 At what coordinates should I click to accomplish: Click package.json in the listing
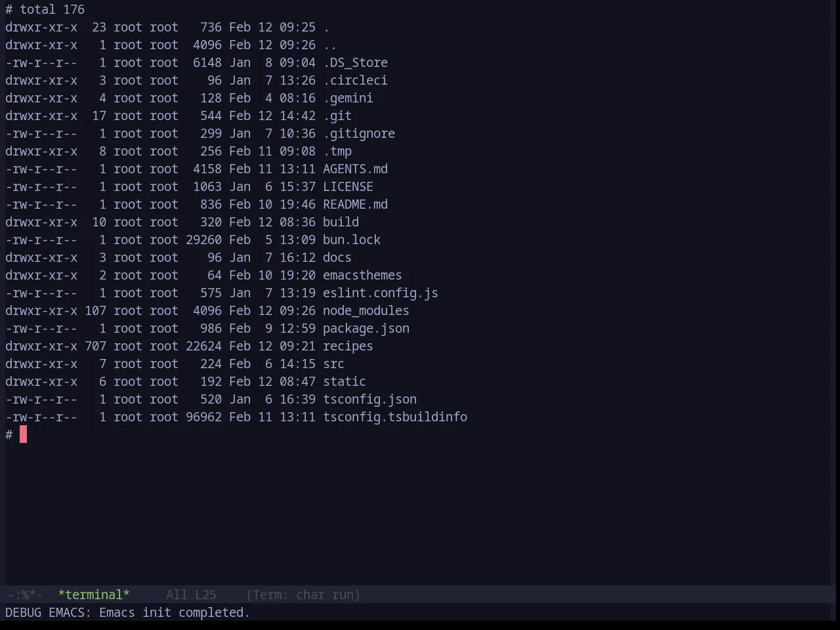coord(366,328)
